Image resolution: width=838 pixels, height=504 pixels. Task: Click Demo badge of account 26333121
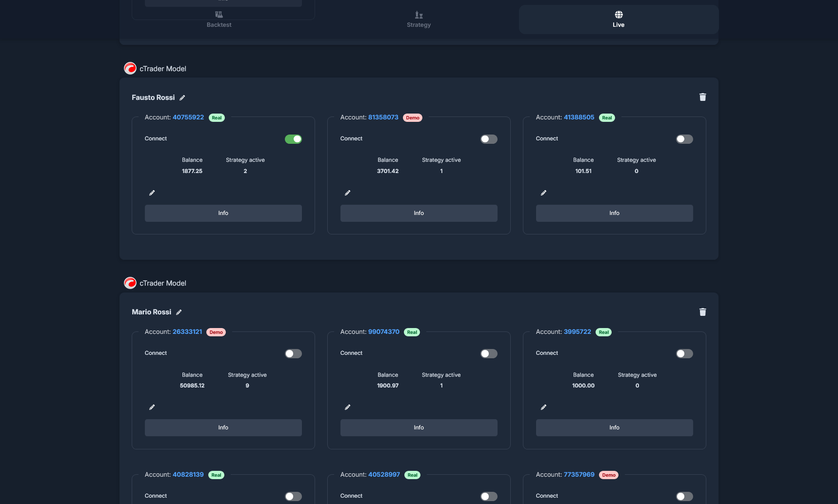pos(216,332)
